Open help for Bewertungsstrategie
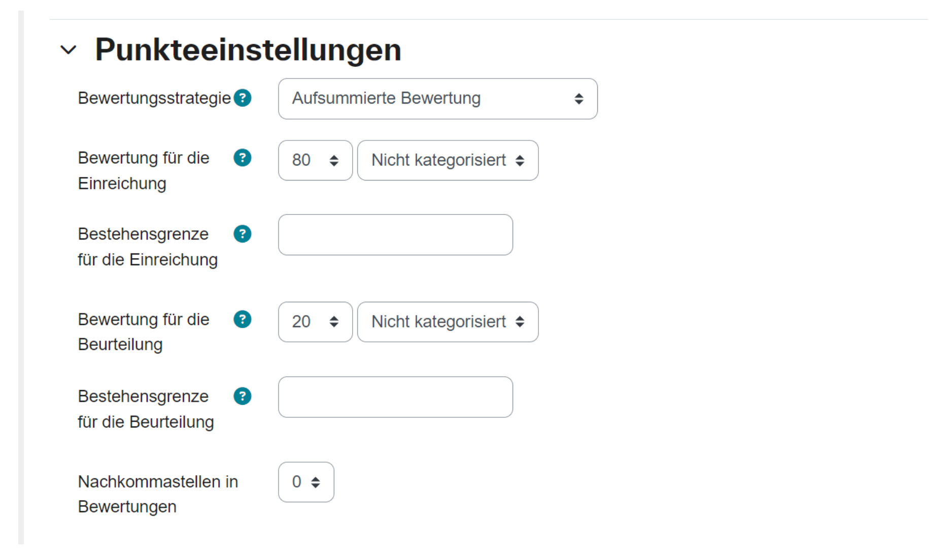The image size is (952, 560). click(243, 98)
